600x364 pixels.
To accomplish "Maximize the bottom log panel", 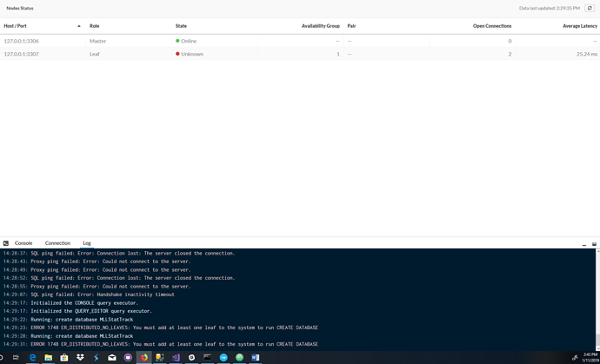I will pyautogui.click(x=594, y=244).
